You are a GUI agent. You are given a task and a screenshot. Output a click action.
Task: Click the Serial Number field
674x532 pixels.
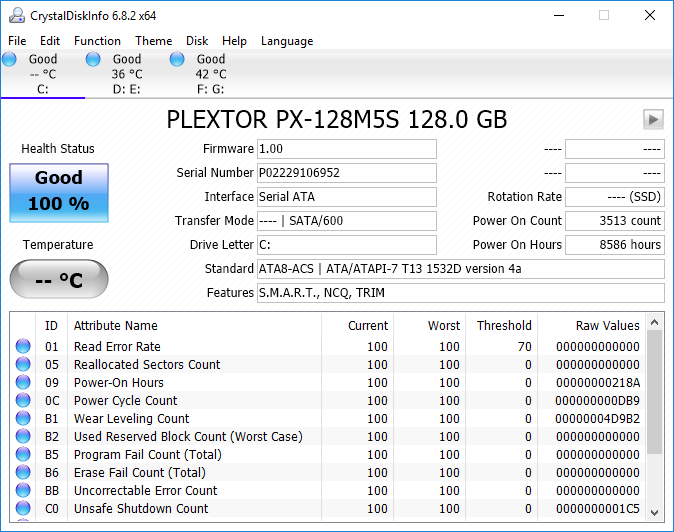pyautogui.click(x=347, y=173)
